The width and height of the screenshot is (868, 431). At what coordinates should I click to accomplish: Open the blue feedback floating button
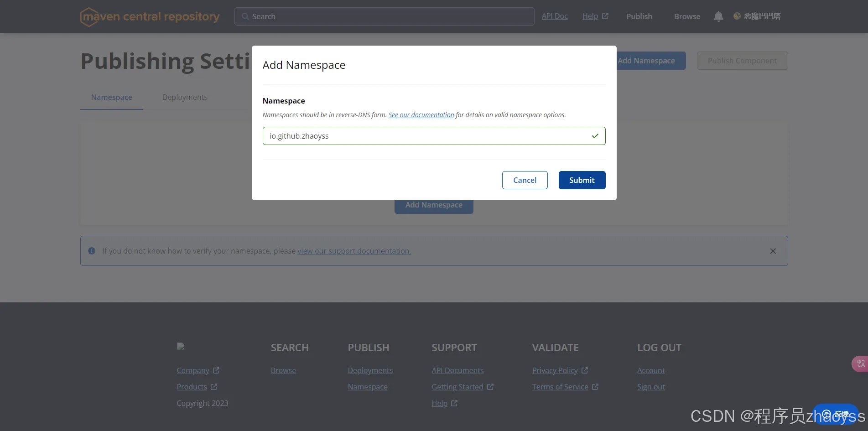(836, 414)
